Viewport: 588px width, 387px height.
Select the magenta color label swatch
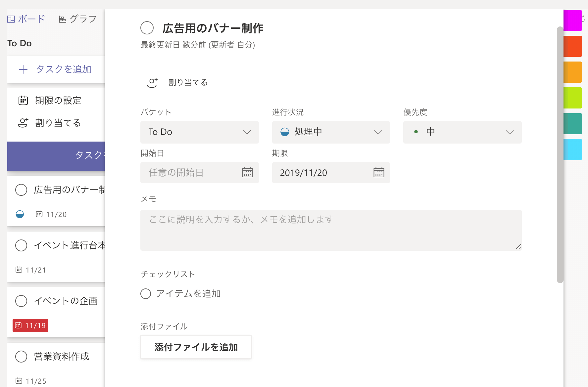coord(572,21)
